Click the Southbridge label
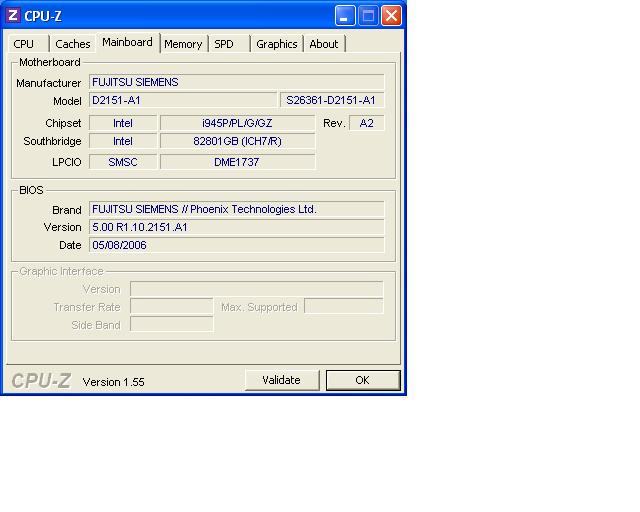Viewport: 640px width, 512px height. coord(52,141)
